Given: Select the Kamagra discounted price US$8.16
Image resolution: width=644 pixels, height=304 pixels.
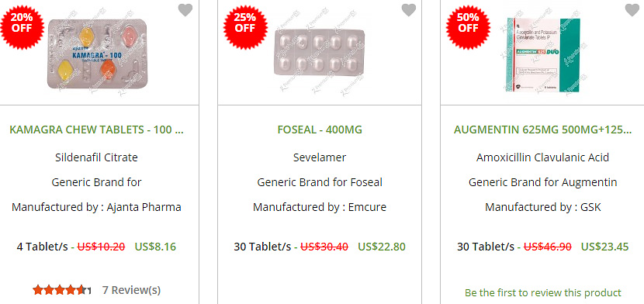Looking at the screenshot, I should click(x=155, y=247).
